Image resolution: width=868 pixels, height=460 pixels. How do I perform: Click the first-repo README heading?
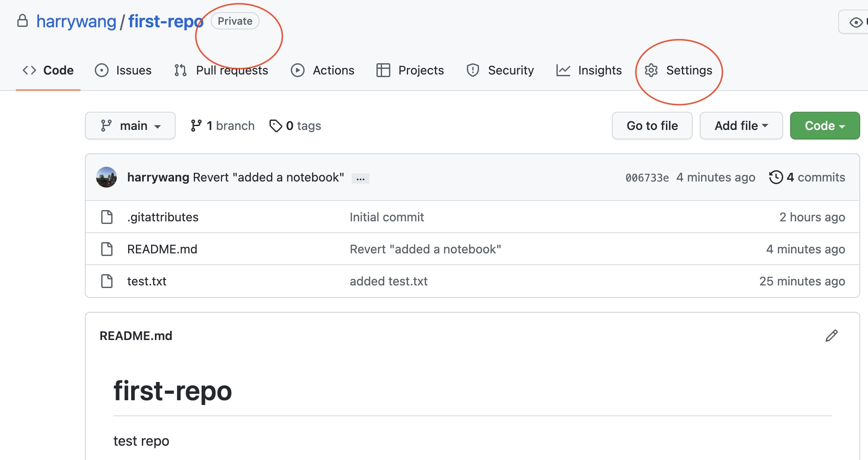(173, 391)
